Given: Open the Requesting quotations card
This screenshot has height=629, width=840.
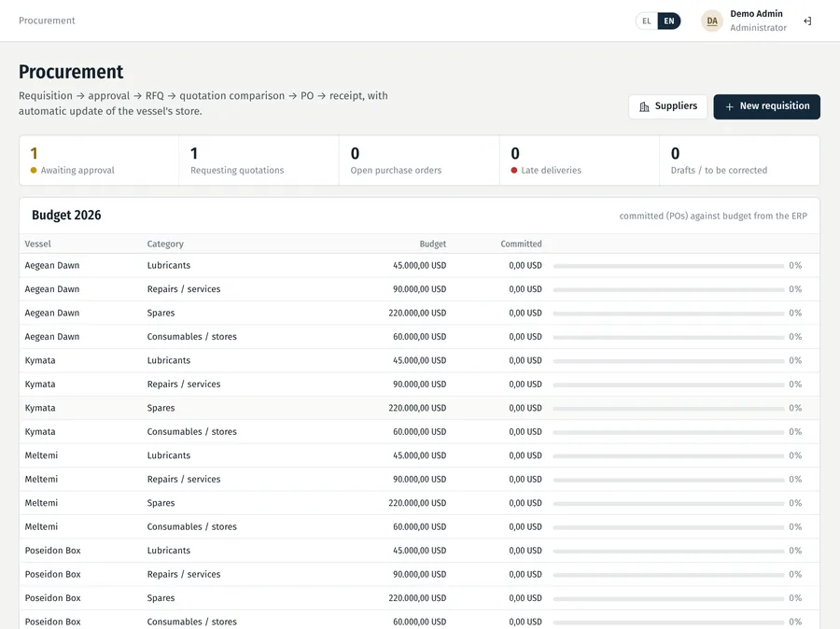Looking at the screenshot, I should [259, 161].
